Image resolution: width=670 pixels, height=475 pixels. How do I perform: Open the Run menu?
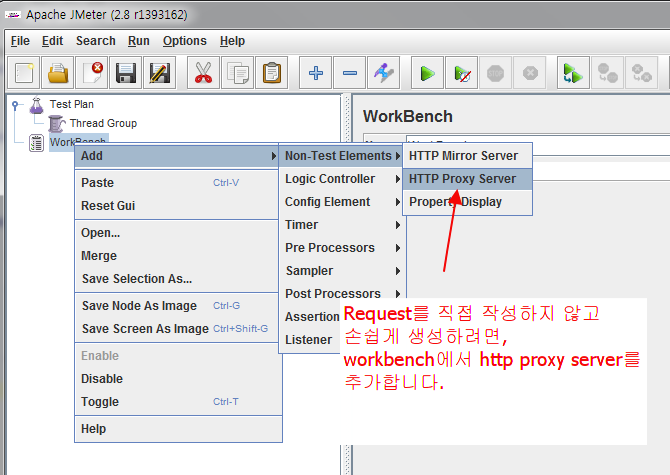(x=139, y=41)
